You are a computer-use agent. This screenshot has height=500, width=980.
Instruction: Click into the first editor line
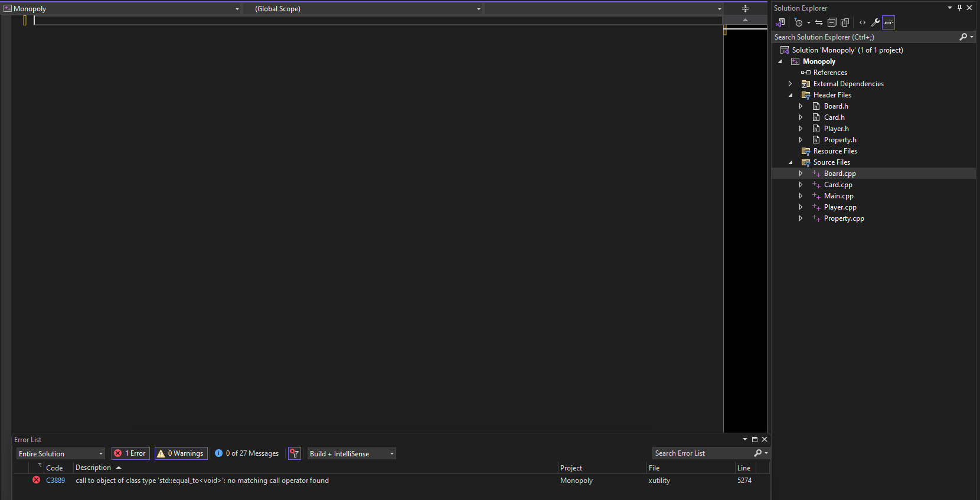[x=378, y=20]
